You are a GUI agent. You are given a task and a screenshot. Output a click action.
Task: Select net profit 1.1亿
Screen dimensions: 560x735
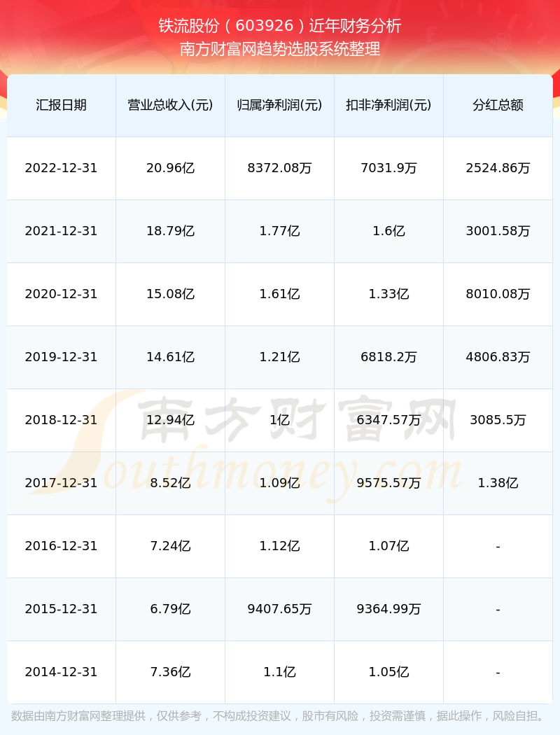pyautogui.click(x=280, y=672)
